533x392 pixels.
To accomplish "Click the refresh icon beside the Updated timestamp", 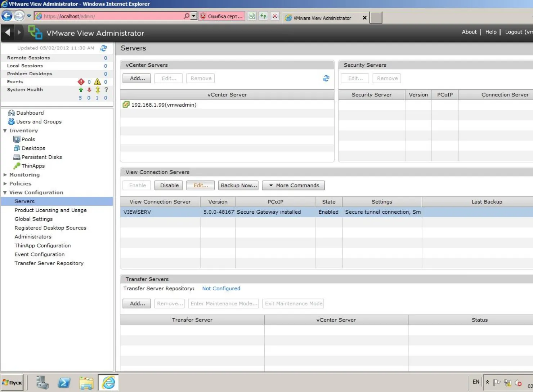I will 104,48.
